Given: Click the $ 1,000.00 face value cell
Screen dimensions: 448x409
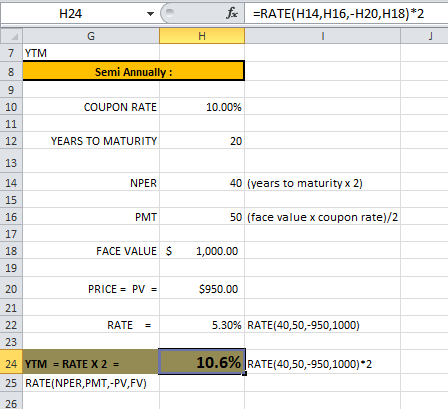Looking at the screenshot, I should tap(202, 251).
